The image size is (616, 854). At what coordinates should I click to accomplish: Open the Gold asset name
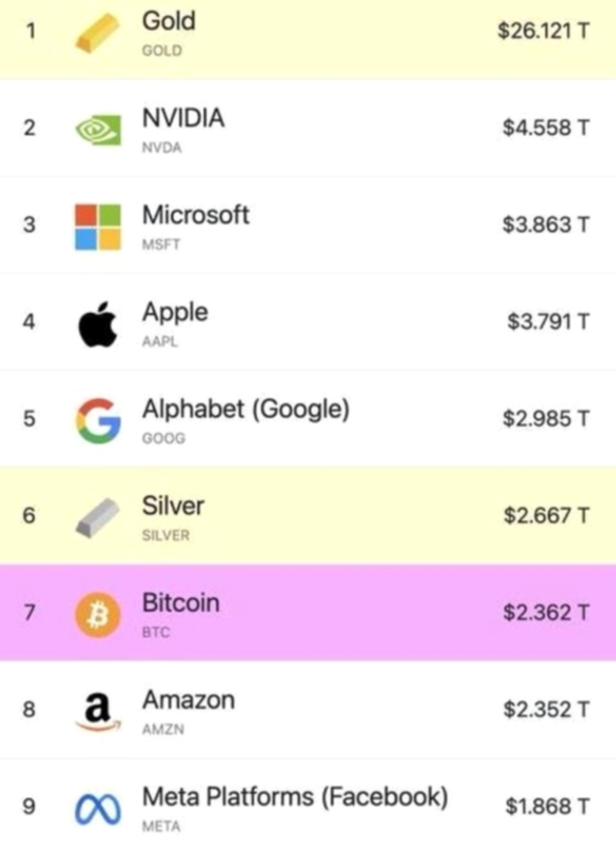169,21
